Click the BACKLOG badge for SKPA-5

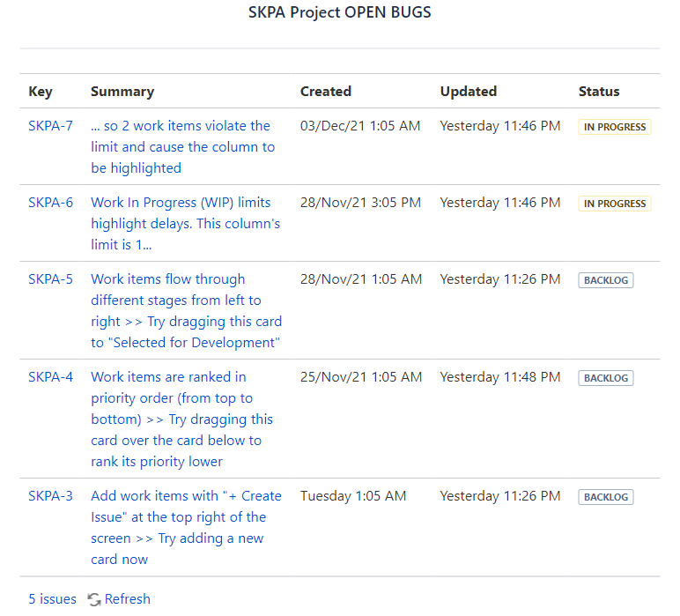click(x=606, y=280)
